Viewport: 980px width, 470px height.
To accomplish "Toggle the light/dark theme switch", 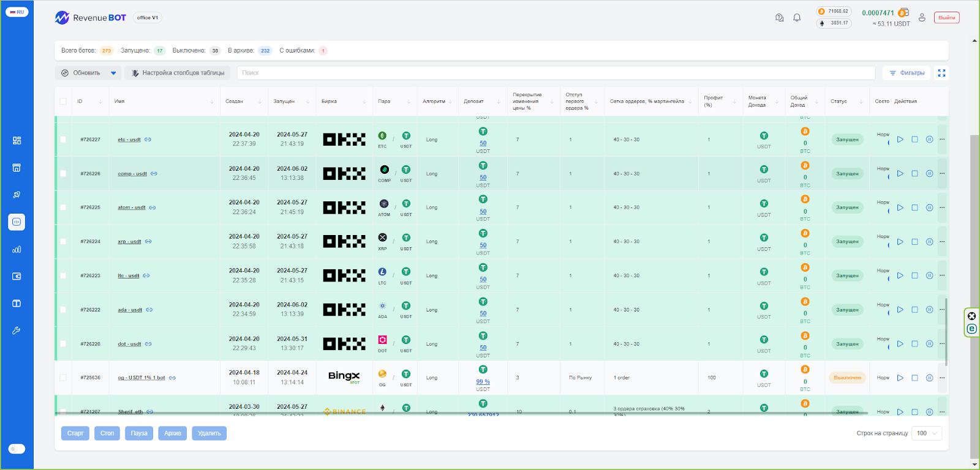I will click(17, 449).
